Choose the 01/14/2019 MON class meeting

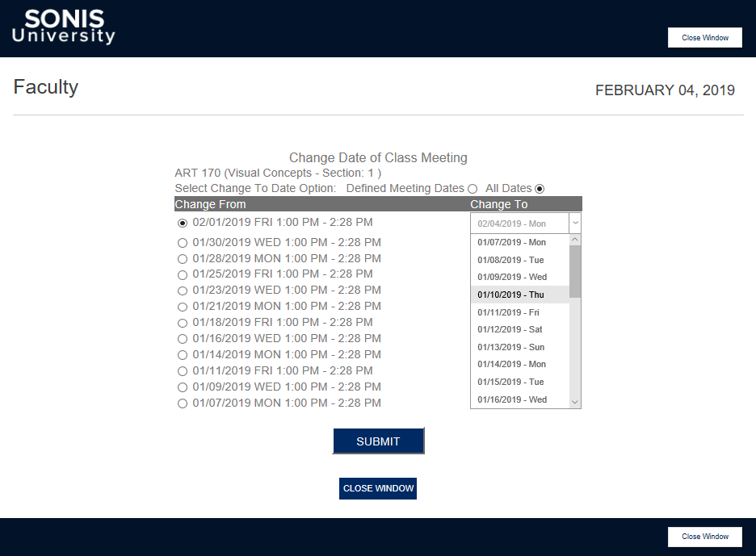183,354
